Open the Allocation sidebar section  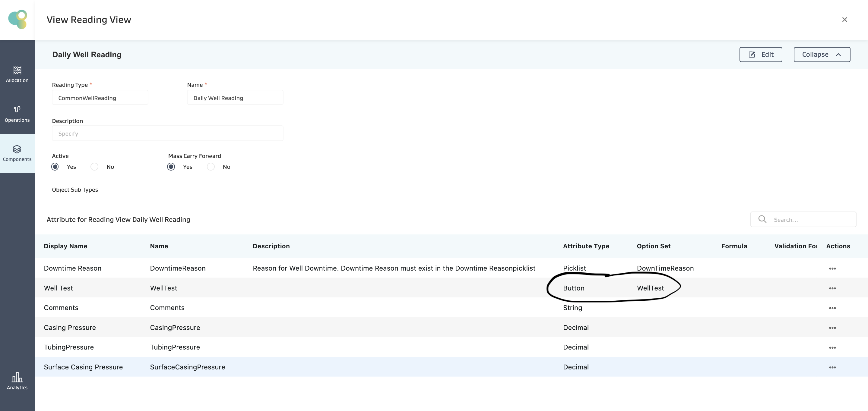pyautogui.click(x=17, y=74)
